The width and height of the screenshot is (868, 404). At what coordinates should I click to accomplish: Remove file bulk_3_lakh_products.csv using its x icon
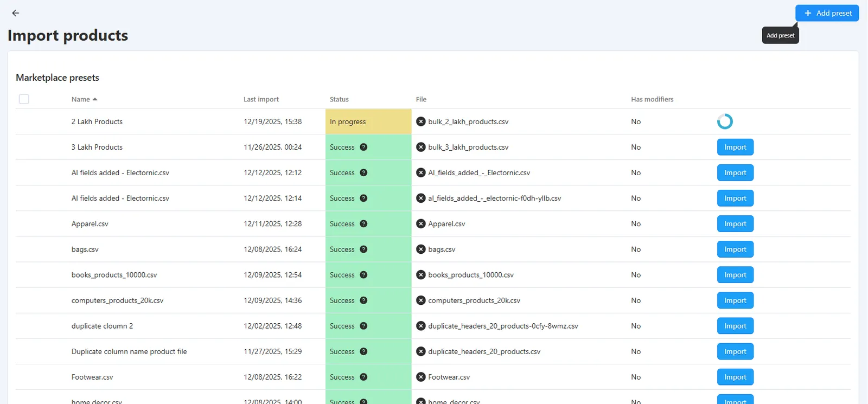421,147
